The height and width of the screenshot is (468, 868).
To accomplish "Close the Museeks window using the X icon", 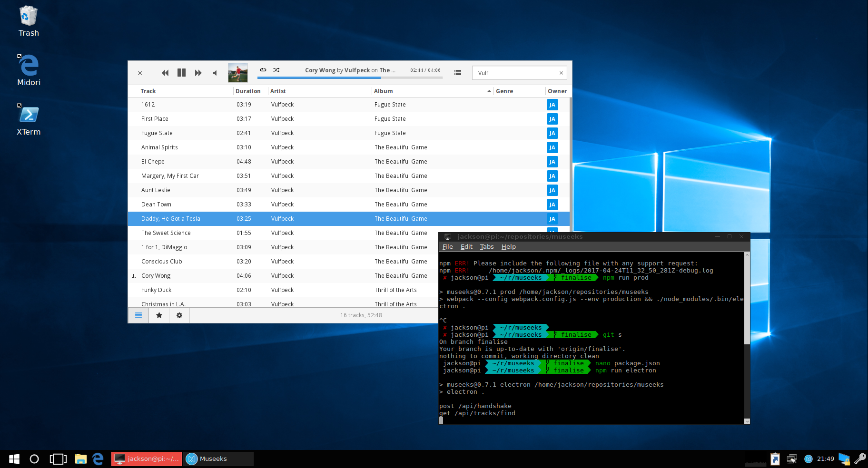I will tap(140, 73).
